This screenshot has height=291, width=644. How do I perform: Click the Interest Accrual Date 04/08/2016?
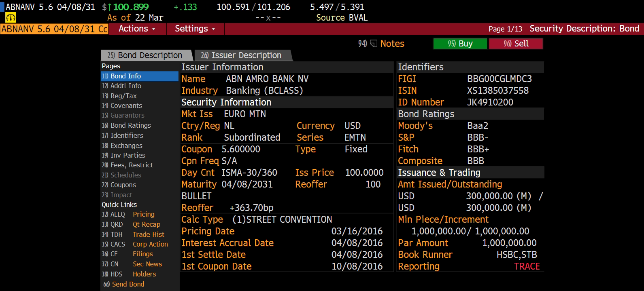pos(357,243)
